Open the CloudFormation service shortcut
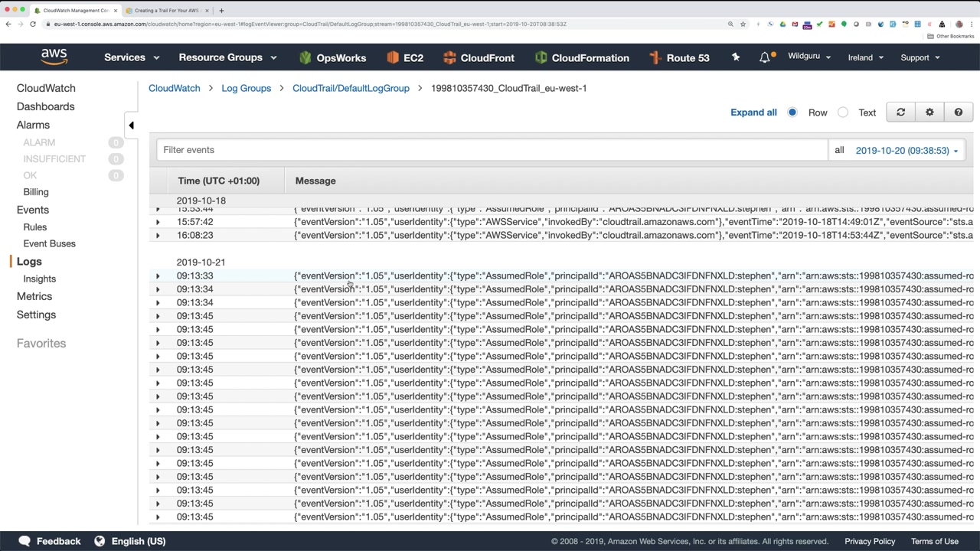 pos(582,57)
